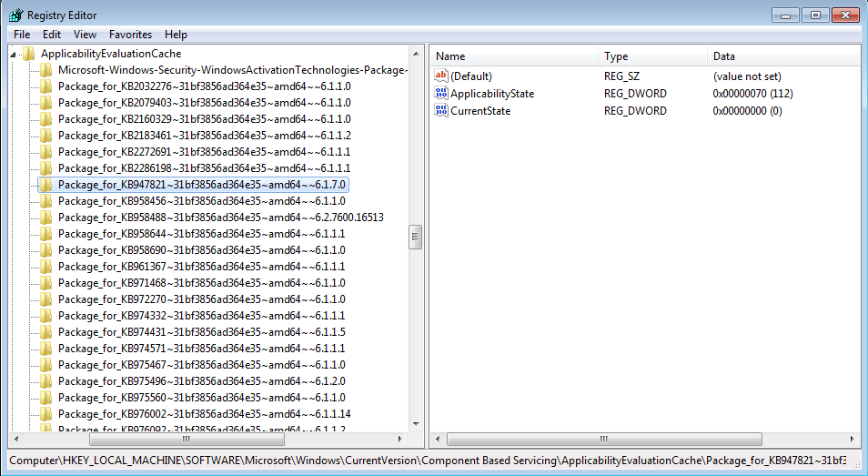This screenshot has width=868, height=476.
Task: Click the (Default) string value icon
Action: tap(441, 76)
